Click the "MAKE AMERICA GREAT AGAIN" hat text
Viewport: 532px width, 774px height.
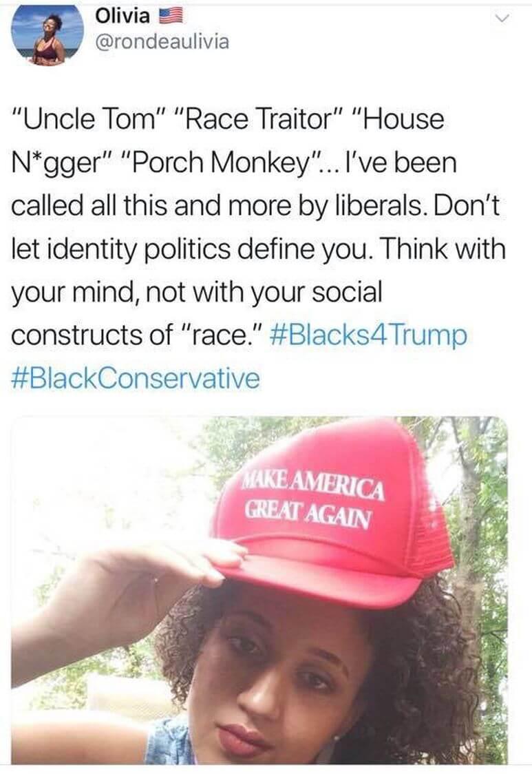coord(313,498)
